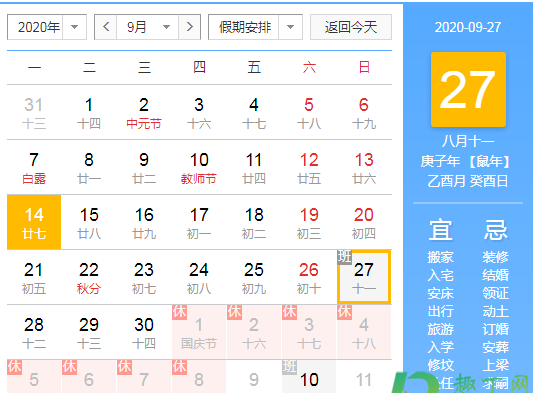Select October 3 cell marked 休
The width and height of the screenshot is (535, 393).
309,332
